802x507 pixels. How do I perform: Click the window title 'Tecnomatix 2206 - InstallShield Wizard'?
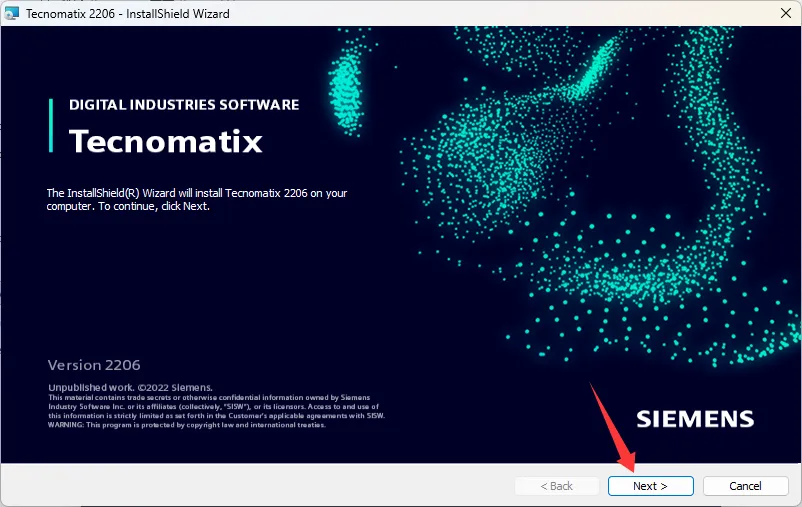click(128, 14)
